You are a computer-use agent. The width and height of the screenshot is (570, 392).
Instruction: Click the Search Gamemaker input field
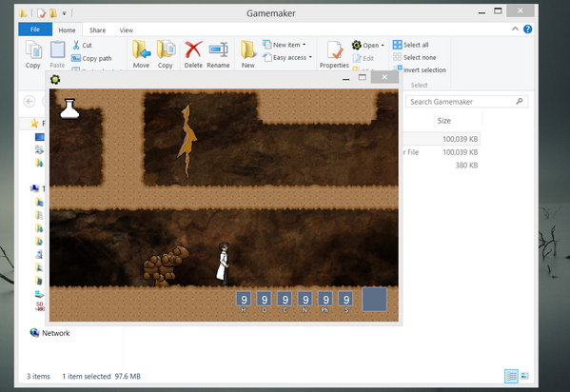pyautogui.click(x=467, y=102)
